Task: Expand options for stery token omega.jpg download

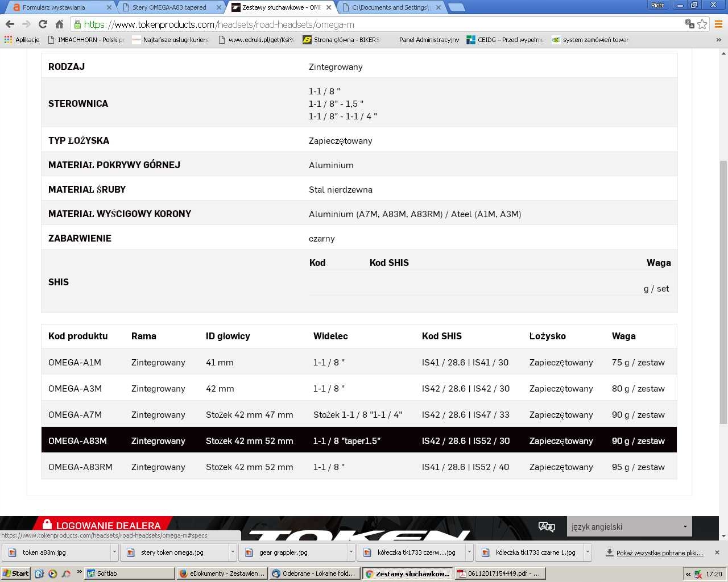Action: (x=233, y=552)
